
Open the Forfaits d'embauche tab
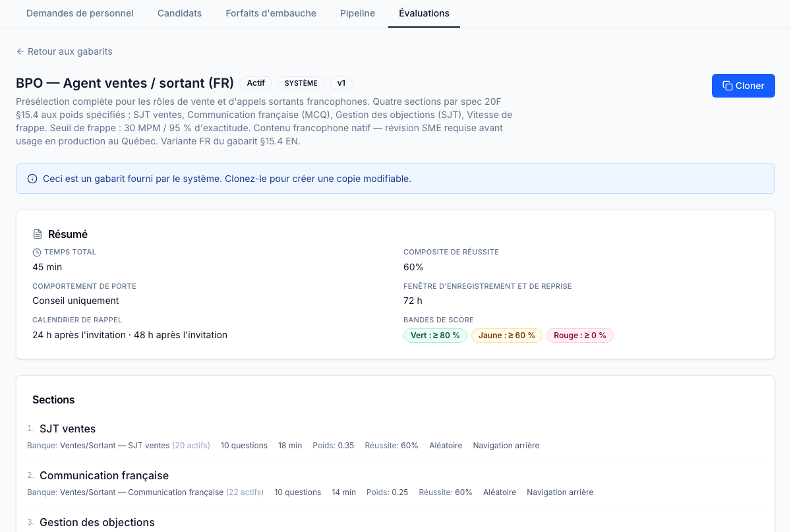click(271, 13)
